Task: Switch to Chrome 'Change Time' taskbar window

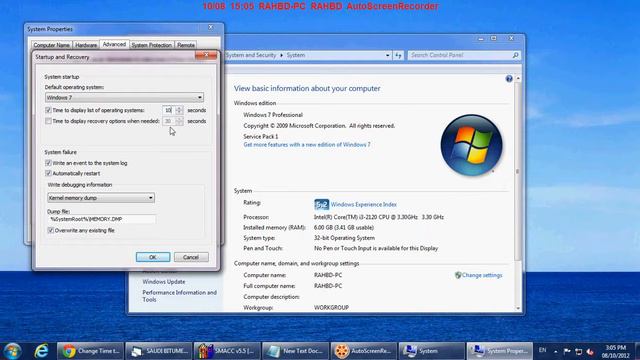Action: click(x=90, y=351)
